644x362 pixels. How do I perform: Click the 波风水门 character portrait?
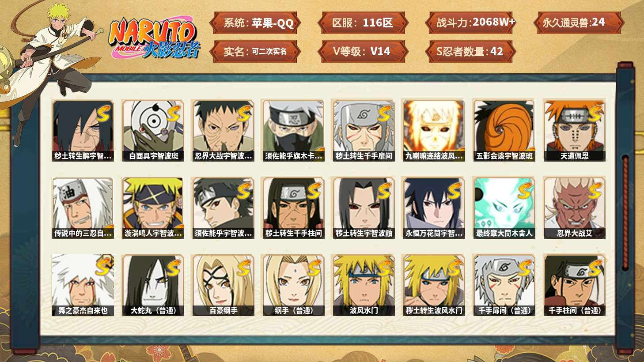[364, 285]
